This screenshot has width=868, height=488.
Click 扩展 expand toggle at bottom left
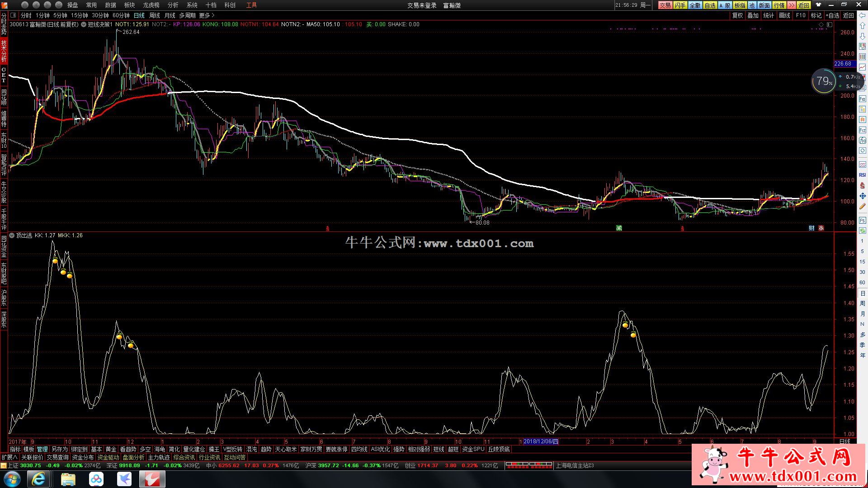coord(9,457)
